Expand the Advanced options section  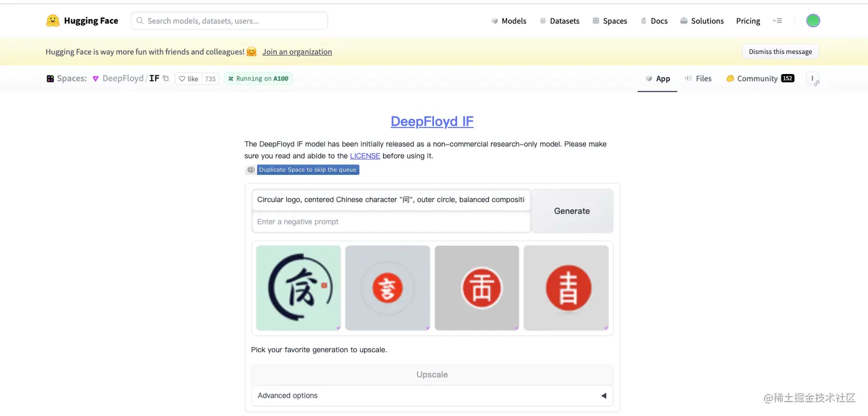click(432, 396)
